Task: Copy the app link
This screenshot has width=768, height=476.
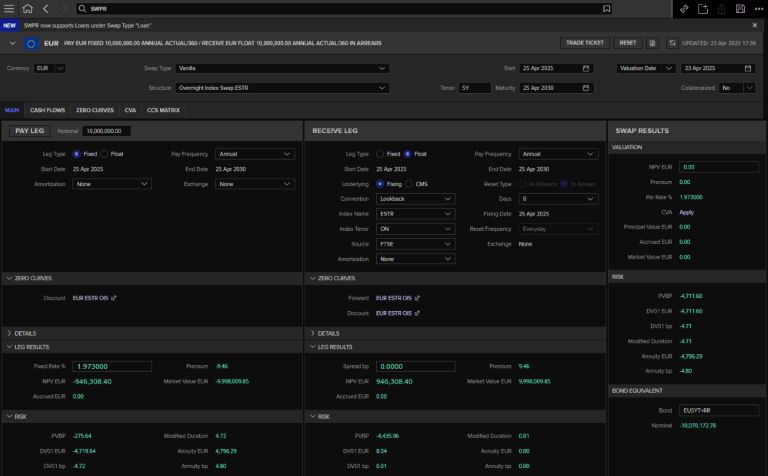Action: click(x=684, y=8)
